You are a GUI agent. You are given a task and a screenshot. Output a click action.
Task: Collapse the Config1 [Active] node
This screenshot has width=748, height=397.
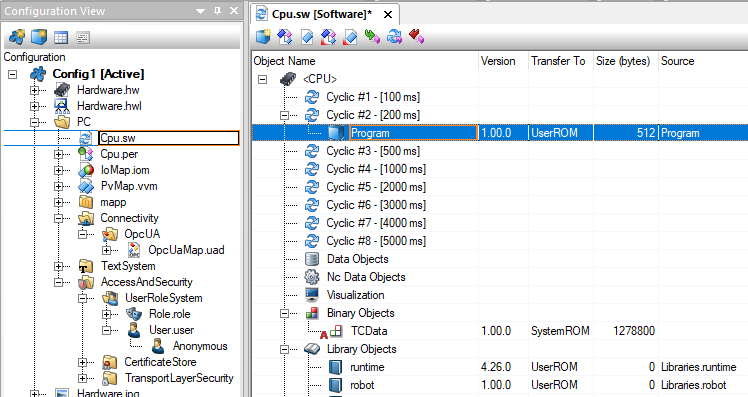point(12,74)
